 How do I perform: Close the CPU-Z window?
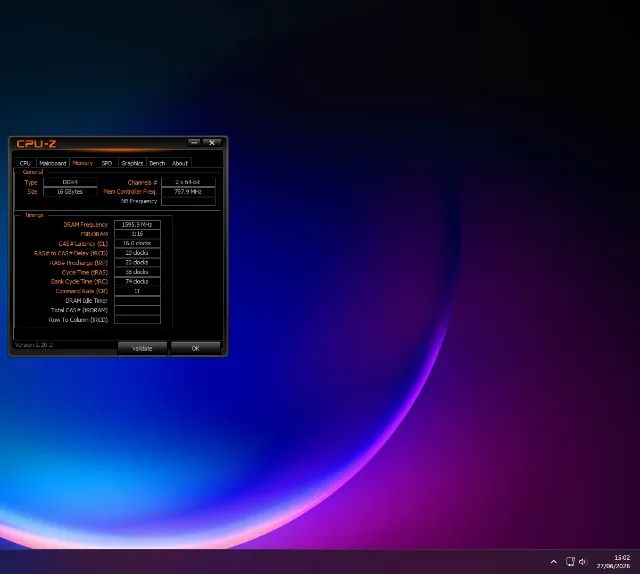pos(212,142)
